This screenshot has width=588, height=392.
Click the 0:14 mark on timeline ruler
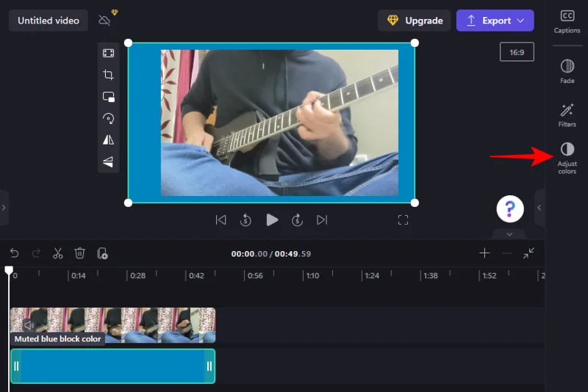point(79,276)
